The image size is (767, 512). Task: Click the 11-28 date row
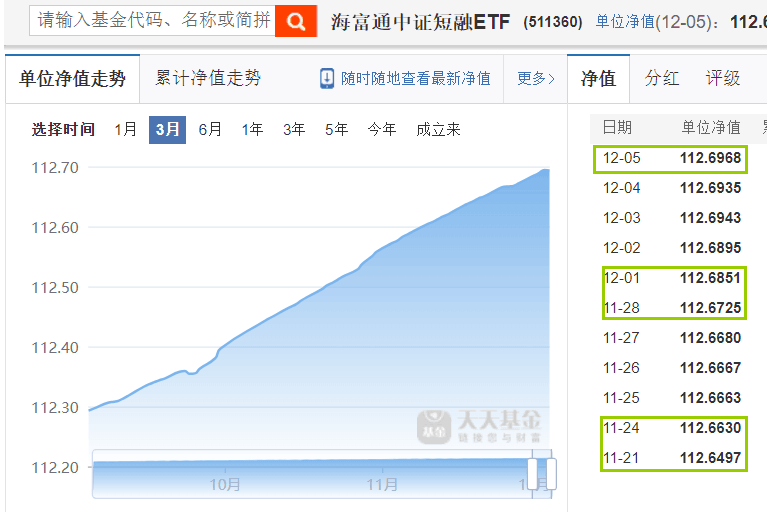622,308
